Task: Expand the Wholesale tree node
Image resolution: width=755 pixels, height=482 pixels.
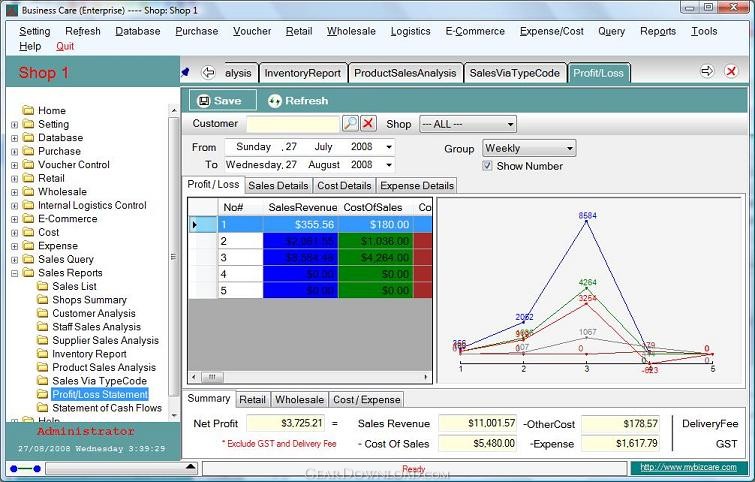Action: pyautogui.click(x=14, y=192)
